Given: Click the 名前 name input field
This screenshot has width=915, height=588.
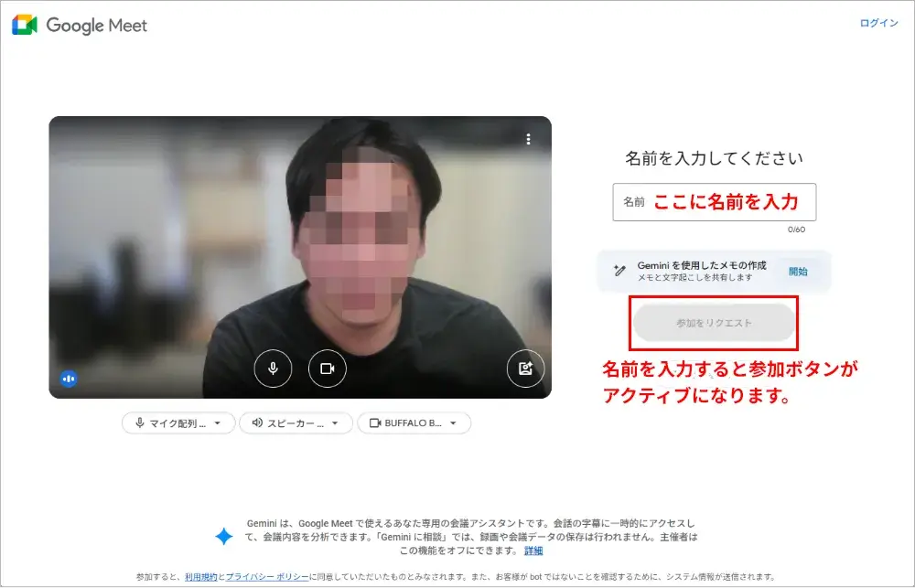Looking at the screenshot, I should pos(714,201).
